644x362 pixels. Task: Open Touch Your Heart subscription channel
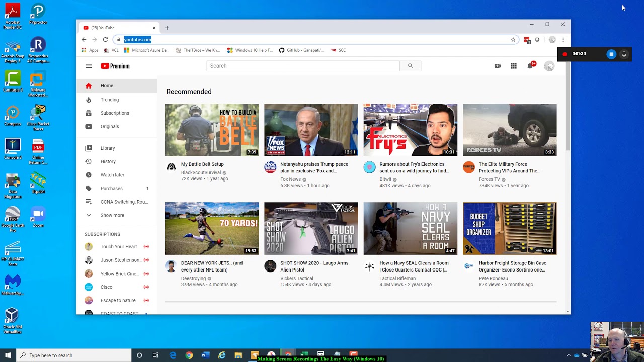[117, 247]
